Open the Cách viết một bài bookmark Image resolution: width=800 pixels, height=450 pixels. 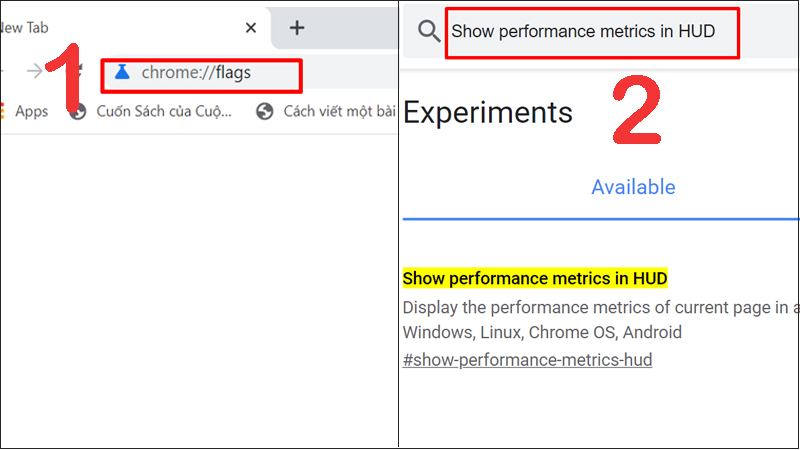pyautogui.click(x=338, y=111)
